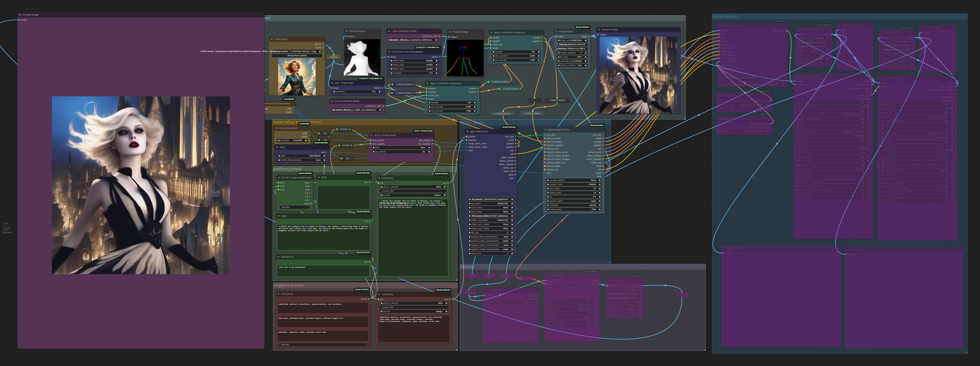Collapse the textDebug node in negative prompt group
Image resolution: width=980 pixels, height=366 pixels.
click(379, 294)
